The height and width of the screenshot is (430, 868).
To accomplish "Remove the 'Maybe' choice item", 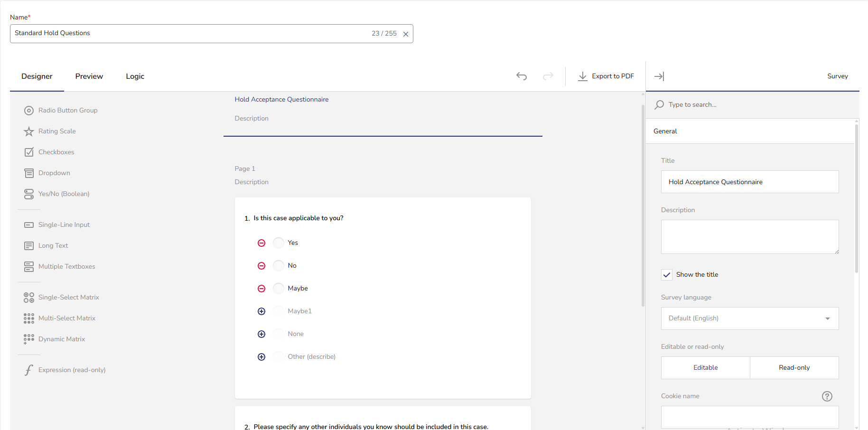I will (x=261, y=289).
